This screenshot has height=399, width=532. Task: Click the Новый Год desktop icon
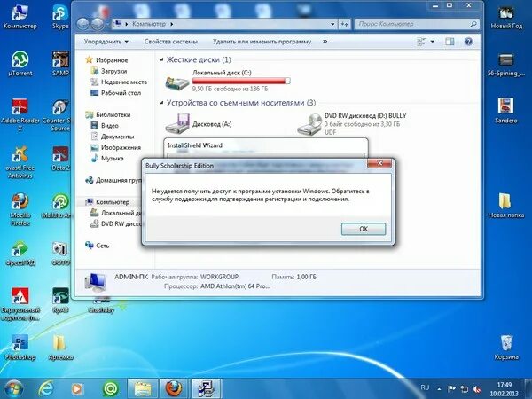(506, 17)
